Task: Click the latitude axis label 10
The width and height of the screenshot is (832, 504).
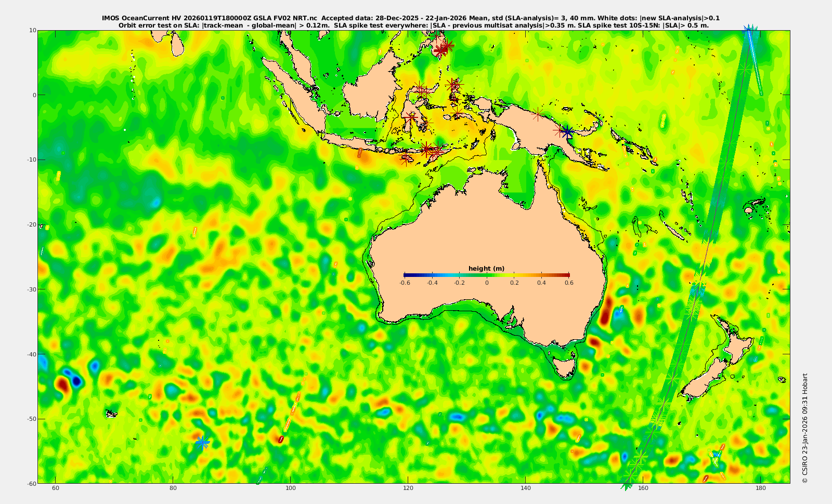Action: click(x=32, y=30)
